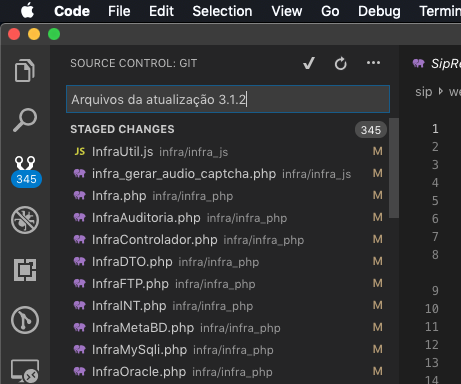This screenshot has height=384, width=461.
Task: Click editor line number 9
Action: 435,291
